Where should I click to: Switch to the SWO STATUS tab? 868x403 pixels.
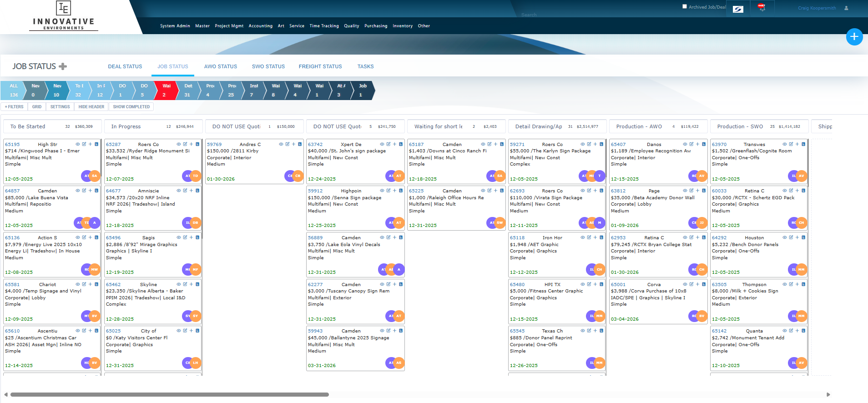pyautogui.click(x=268, y=66)
